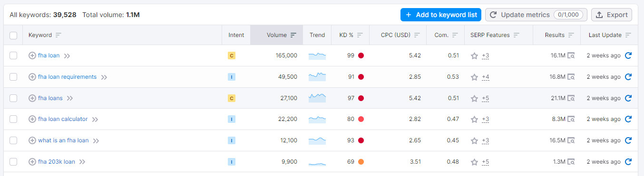644x176 pixels.
Task: Expand the double chevron next to 'fha loan requirements'
Action: 104,77
